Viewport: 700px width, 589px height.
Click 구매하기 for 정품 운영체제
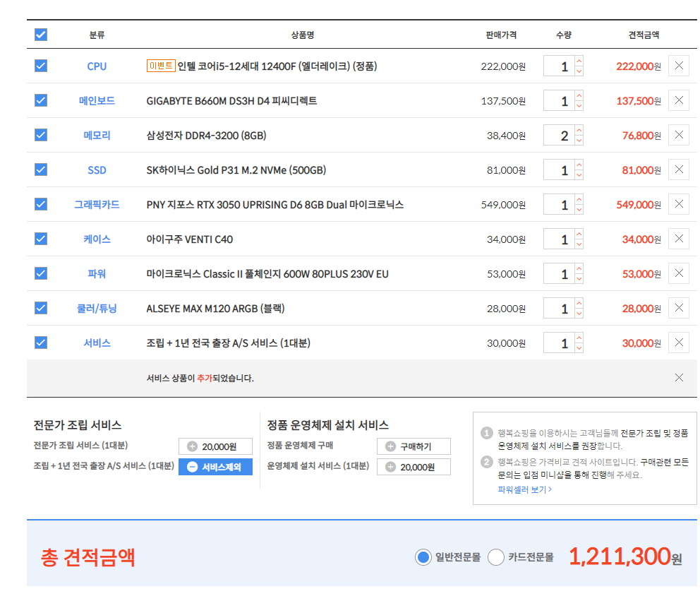414,446
